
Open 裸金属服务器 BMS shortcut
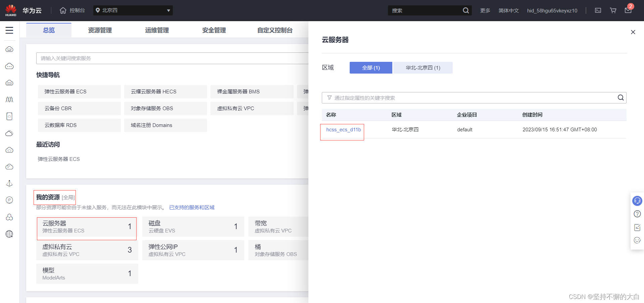click(x=252, y=91)
